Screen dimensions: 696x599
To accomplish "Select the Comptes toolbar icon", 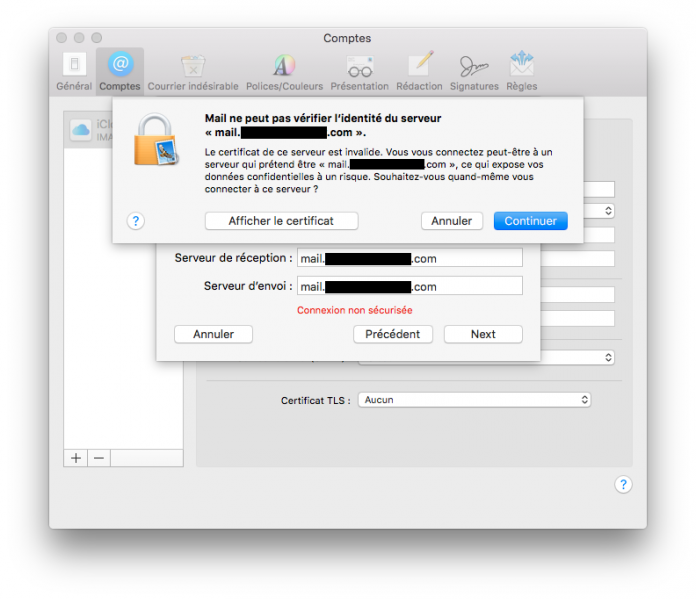I will tap(120, 71).
